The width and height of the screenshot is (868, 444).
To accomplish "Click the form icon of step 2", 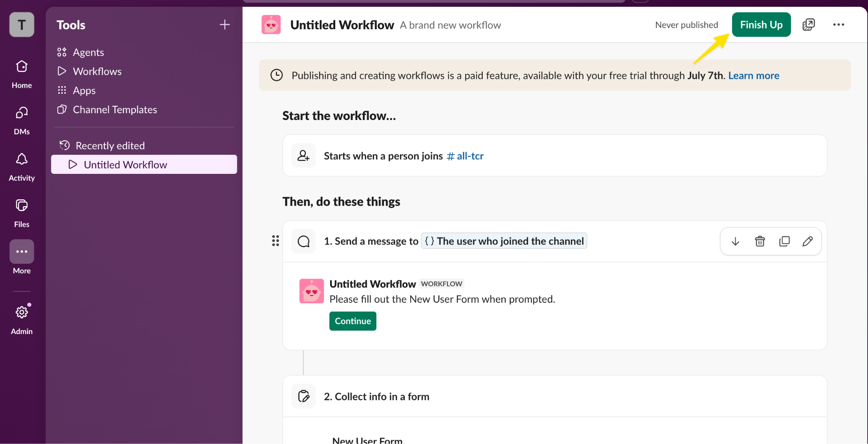I will (303, 396).
